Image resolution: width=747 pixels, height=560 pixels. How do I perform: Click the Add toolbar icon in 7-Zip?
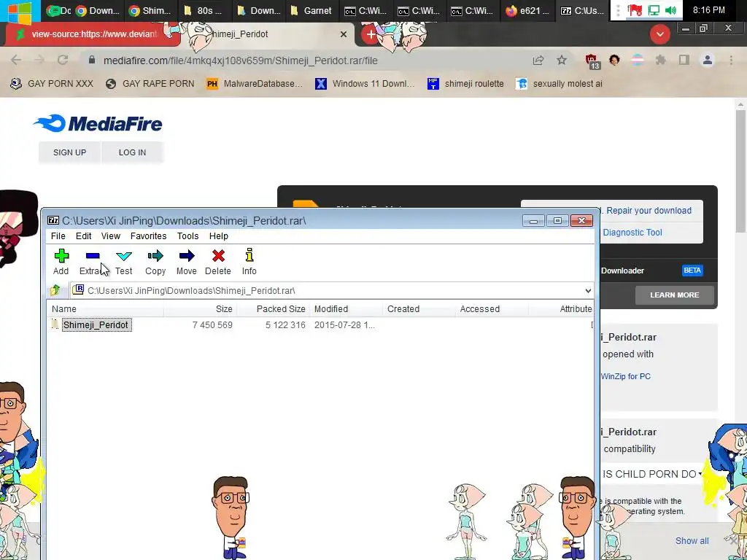[61, 256]
